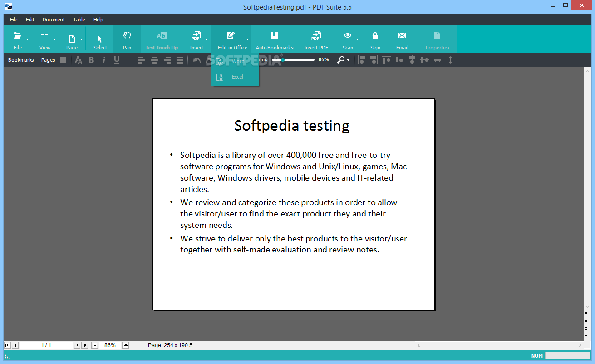Click the Insert PDF-arrow icon labeled Insert
This screenshot has height=364, width=595.
196,36
